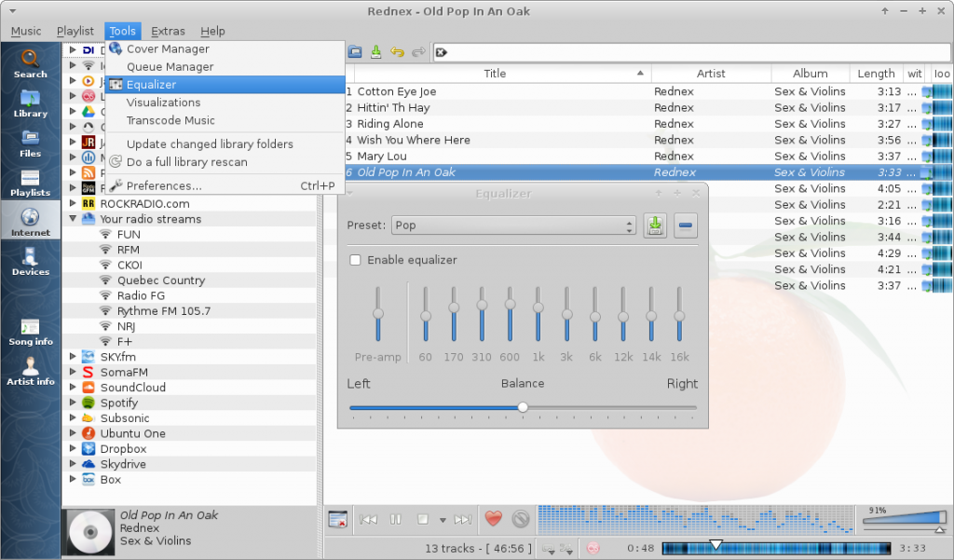
Task: Click the 1k frequency band slider
Action: tap(538, 314)
